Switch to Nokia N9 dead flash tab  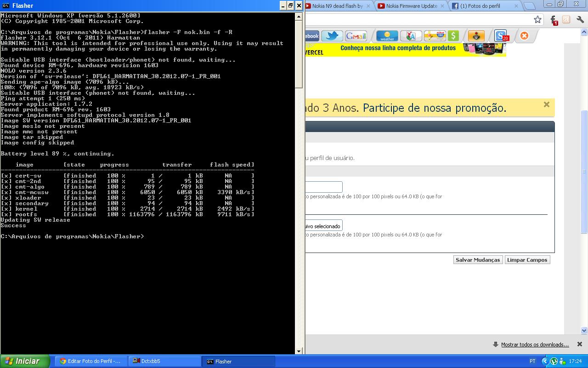pyautogui.click(x=338, y=6)
